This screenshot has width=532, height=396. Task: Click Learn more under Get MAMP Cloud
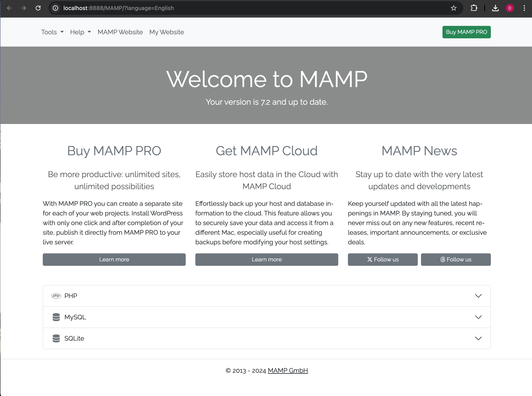[267, 260]
